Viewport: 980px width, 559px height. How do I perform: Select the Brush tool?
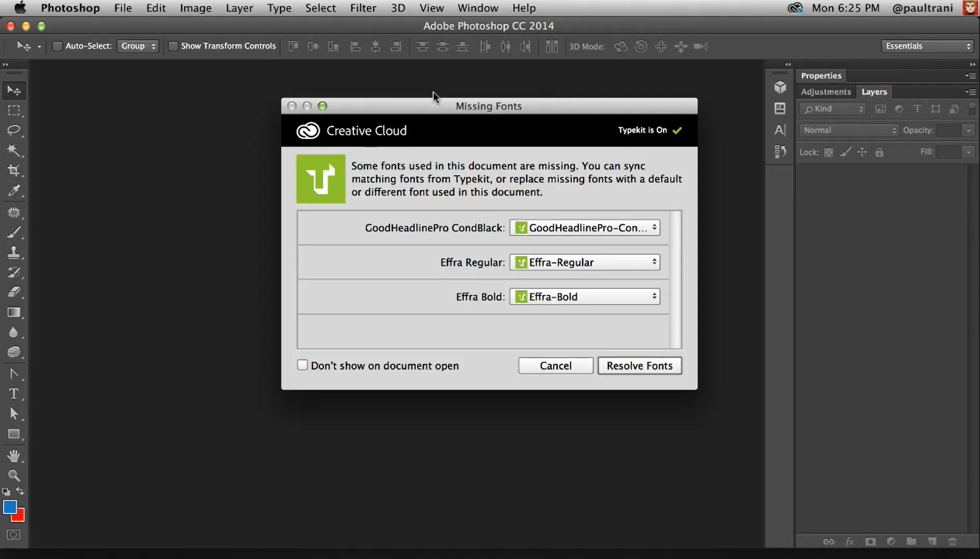13,232
